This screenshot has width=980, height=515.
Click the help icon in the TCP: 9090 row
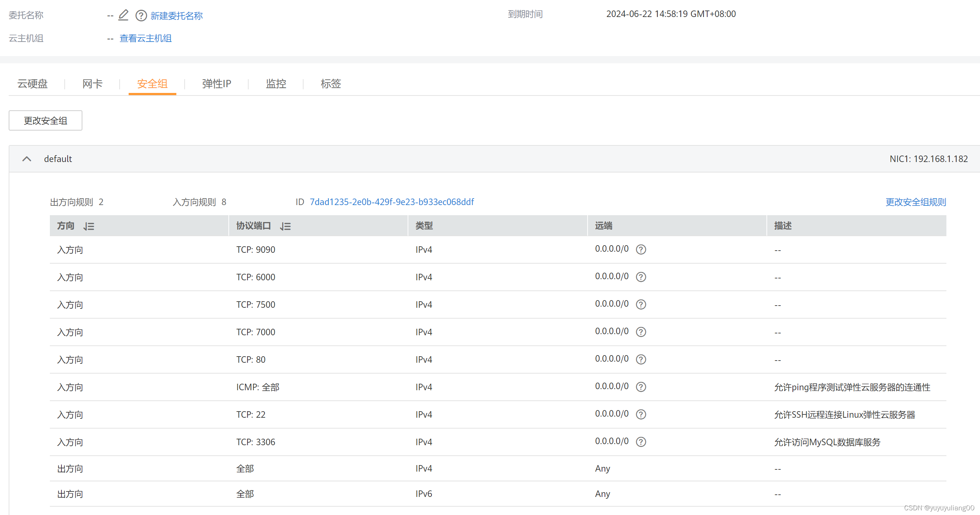tap(641, 250)
